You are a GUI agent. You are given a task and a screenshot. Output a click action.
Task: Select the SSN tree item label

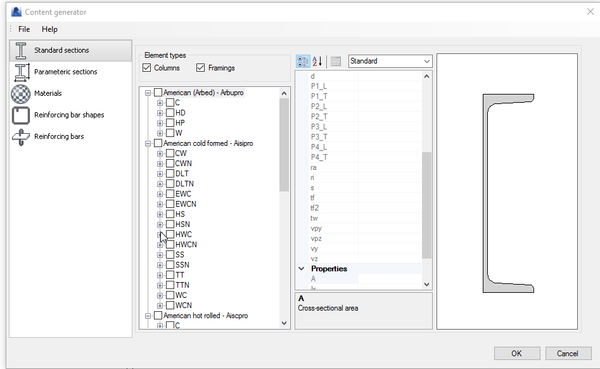[183, 265]
